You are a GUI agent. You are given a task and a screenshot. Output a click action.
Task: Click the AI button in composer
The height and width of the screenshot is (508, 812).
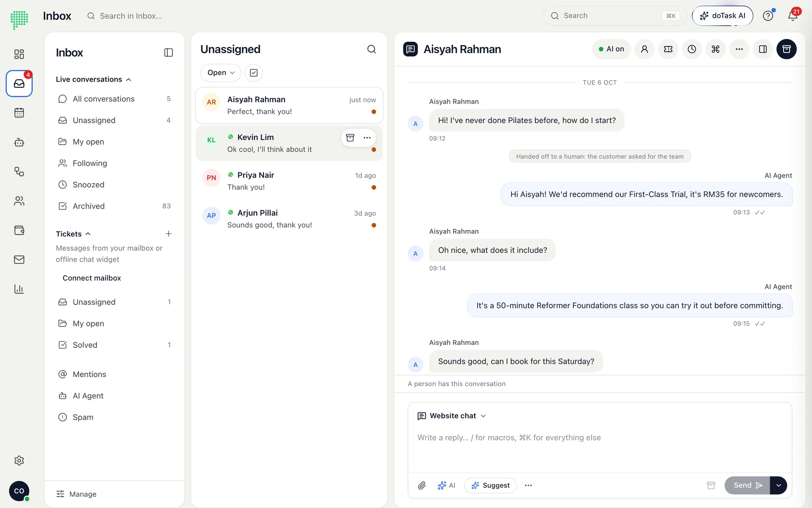(446, 485)
